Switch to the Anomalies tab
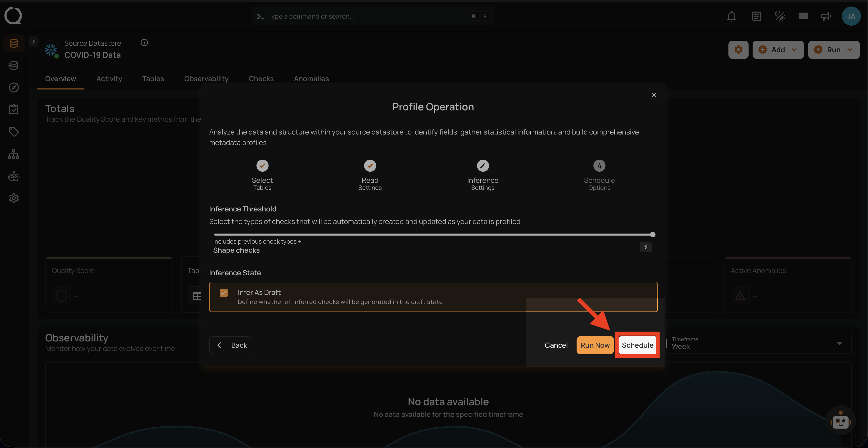The width and height of the screenshot is (868, 448). click(311, 78)
